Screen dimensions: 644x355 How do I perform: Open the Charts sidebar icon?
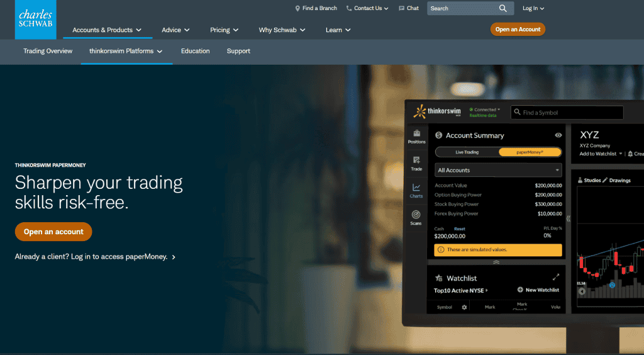pyautogui.click(x=416, y=191)
